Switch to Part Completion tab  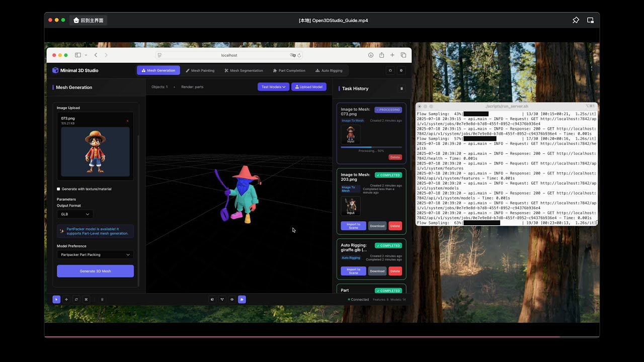pos(289,70)
